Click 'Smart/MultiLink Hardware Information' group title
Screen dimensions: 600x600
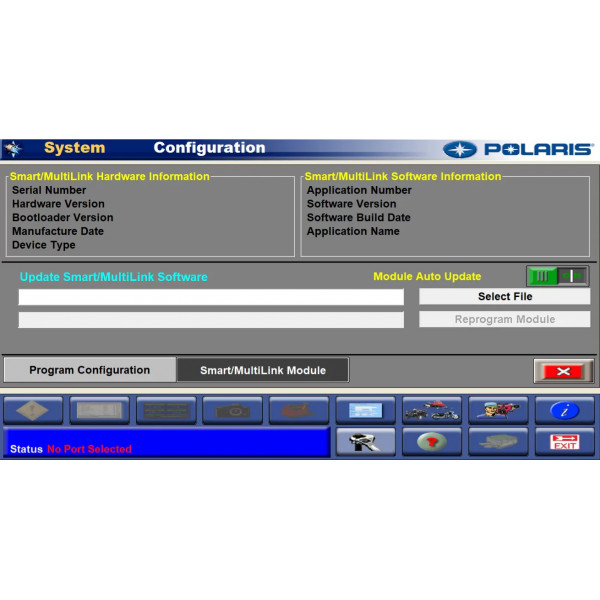(109, 176)
